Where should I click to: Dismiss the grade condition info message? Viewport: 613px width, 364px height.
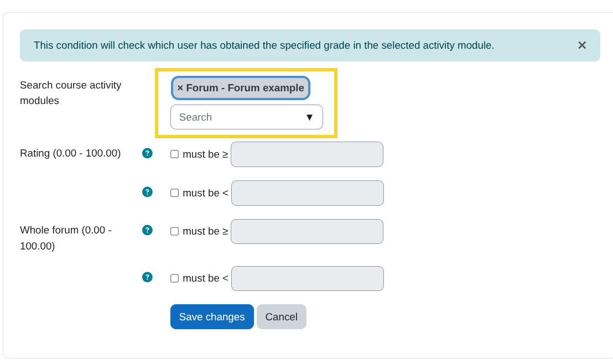tap(582, 45)
